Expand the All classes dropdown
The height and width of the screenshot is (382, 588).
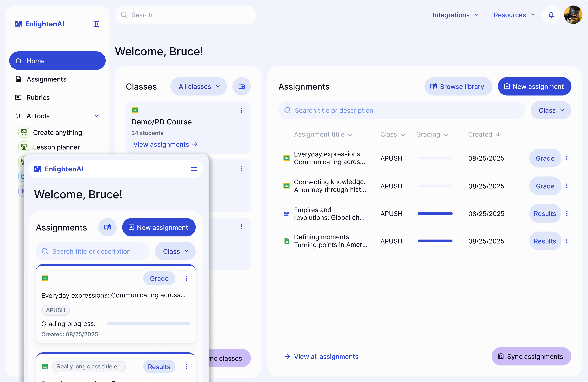(x=199, y=86)
